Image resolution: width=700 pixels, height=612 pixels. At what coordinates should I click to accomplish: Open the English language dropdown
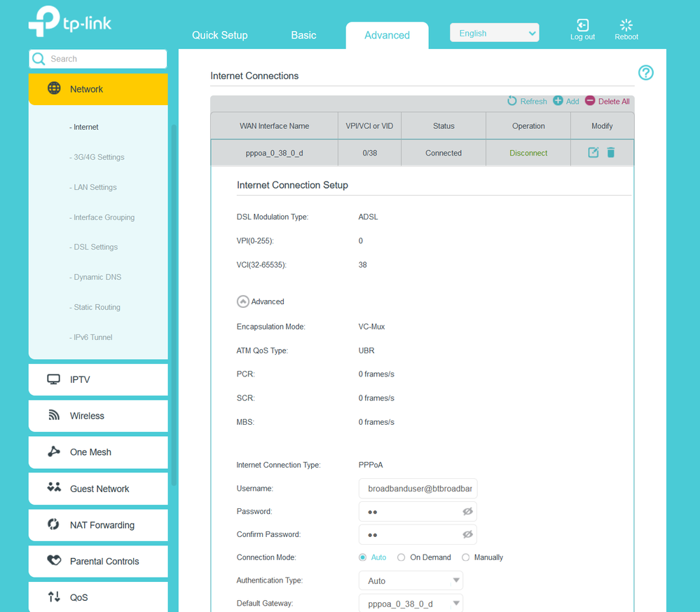click(494, 32)
